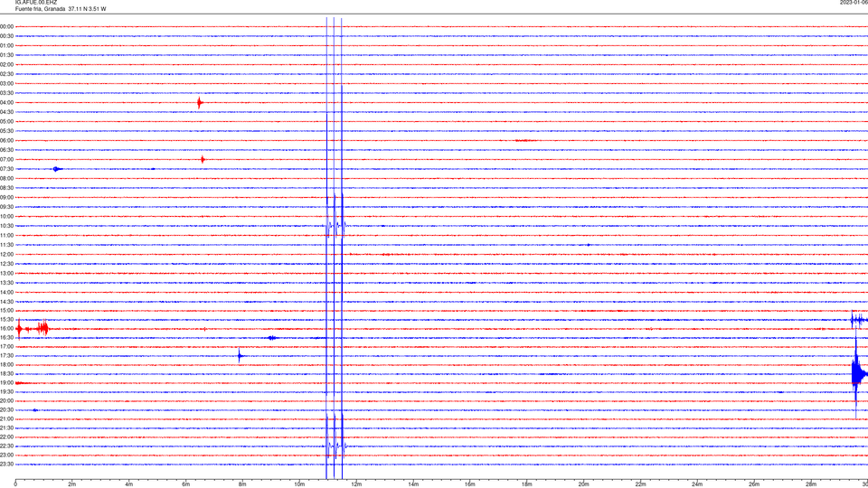Click the 2m axis tick label
Image resolution: width=868 pixels, height=488 pixels.
coord(72,484)
